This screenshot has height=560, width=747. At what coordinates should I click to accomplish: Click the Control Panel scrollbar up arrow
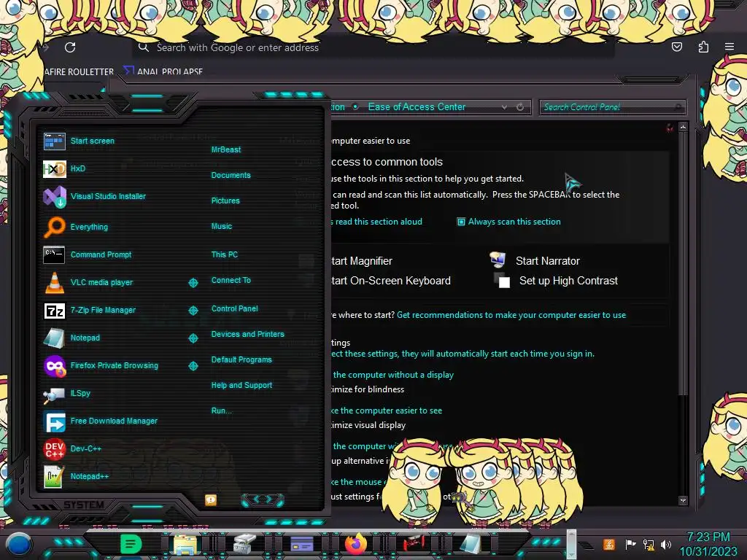(683, 127)
